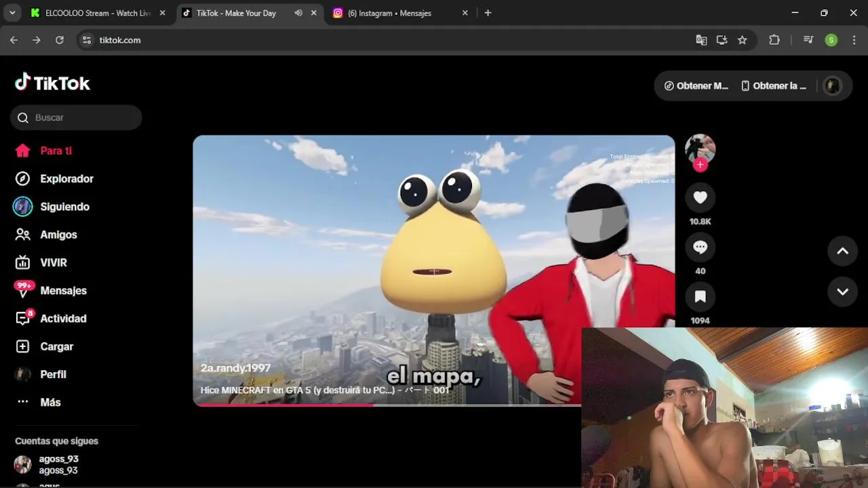Save the video with the bookmark icon
Viewport: 868px width, 488px height.
pos(701,297)
